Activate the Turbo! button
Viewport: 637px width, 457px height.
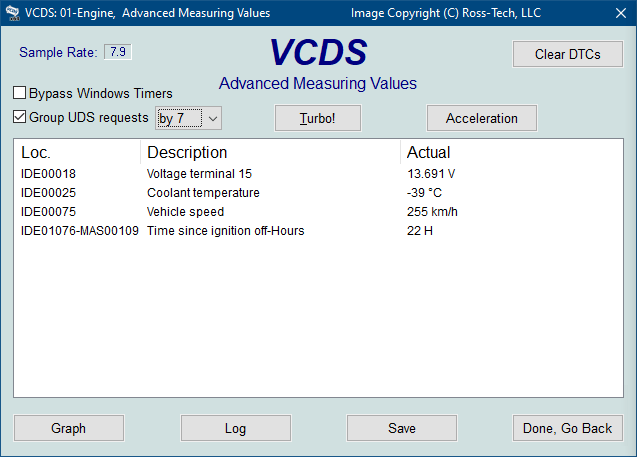point(318,118)
